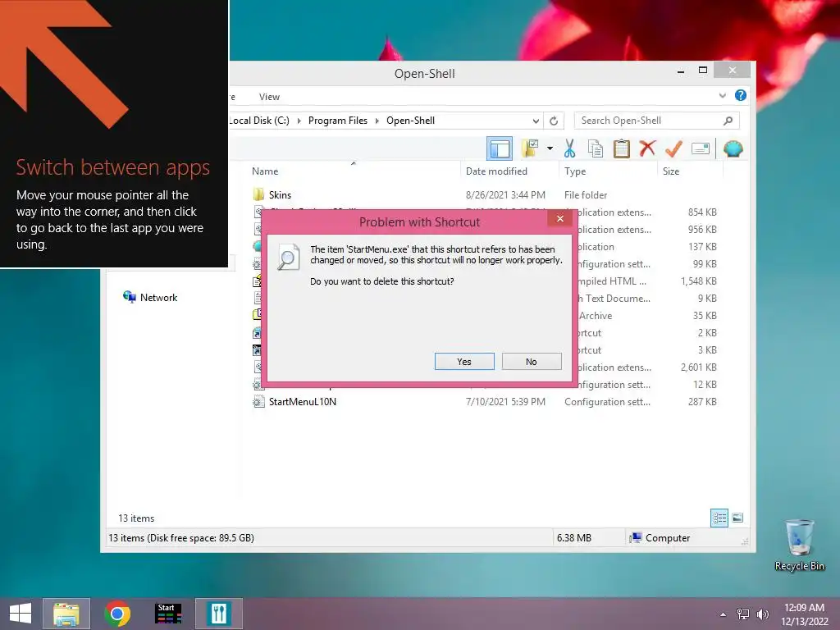Image resolution: width=840 pixels, height=630 pixels.
Task: Click the email envelope toolbar icon
Action: 701,148
